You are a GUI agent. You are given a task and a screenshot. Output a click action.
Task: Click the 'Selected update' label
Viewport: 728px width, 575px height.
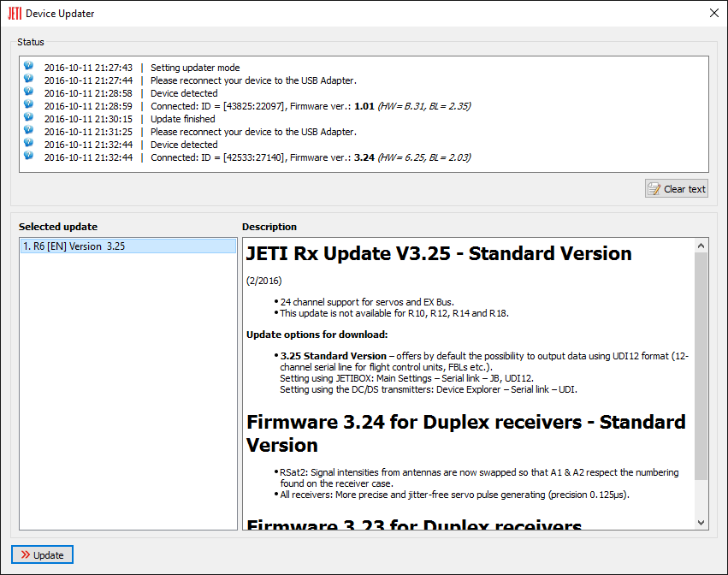tap(58, 227)
